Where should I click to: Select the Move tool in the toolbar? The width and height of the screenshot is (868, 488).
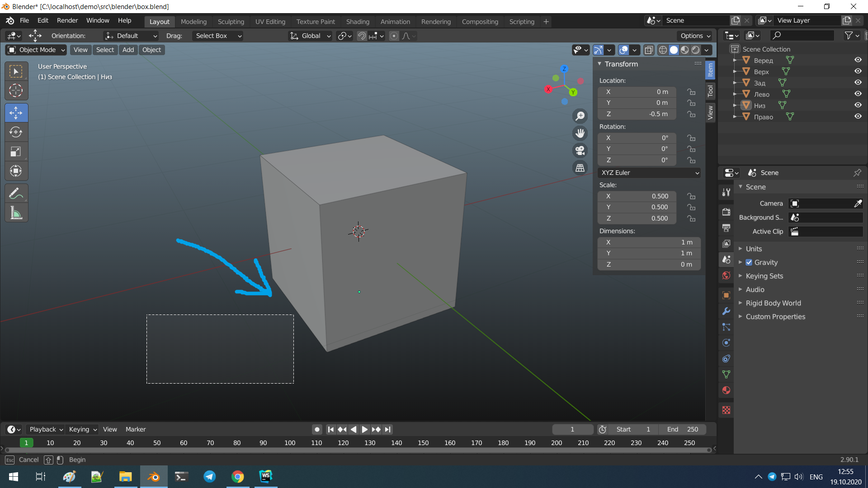point(16,113)
